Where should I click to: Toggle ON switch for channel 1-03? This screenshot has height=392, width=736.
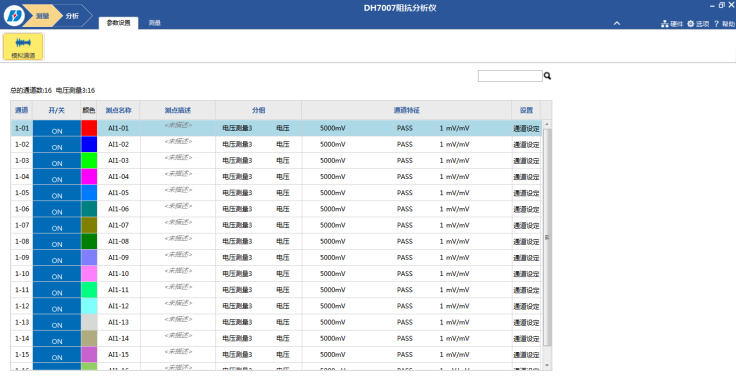click(x=57, y=161)
